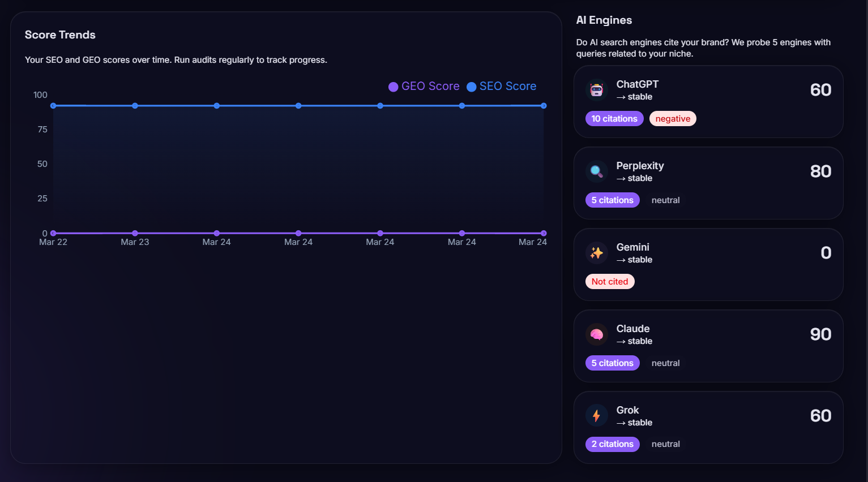Click the first SEO data point at Mar 22

[x=53, y=105]
